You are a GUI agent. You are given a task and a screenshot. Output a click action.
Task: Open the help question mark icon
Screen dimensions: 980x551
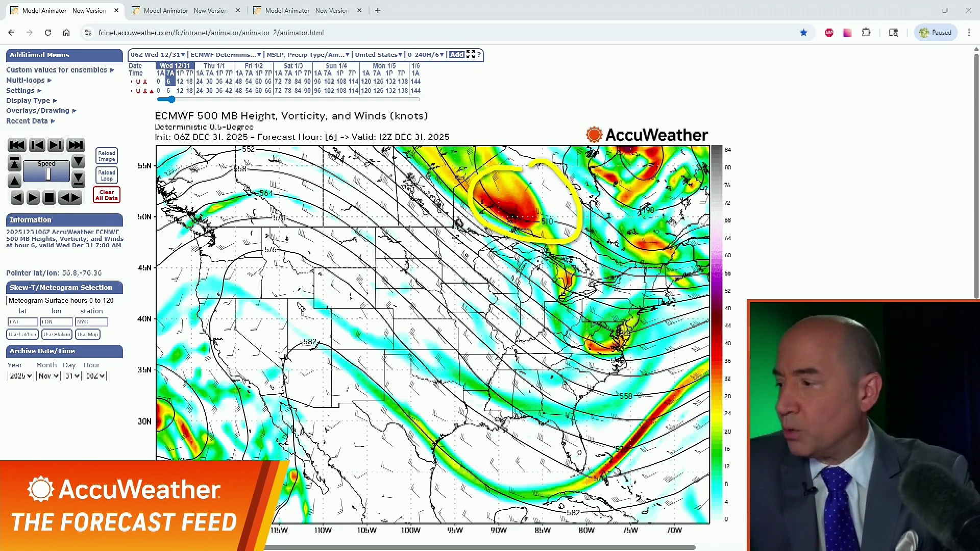[479, 55]
